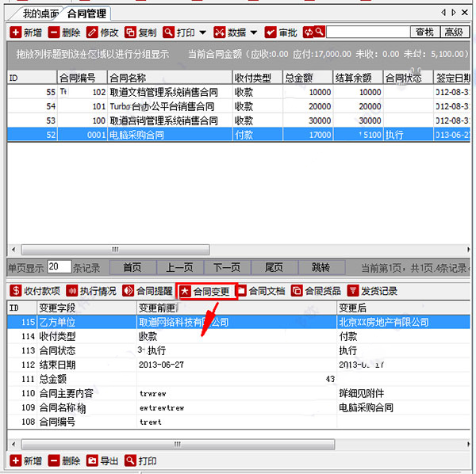This screenshot has width=476, height=474.
Task: Click the lower table horizontal scrollbar thumb
Action: click(178, 445)
